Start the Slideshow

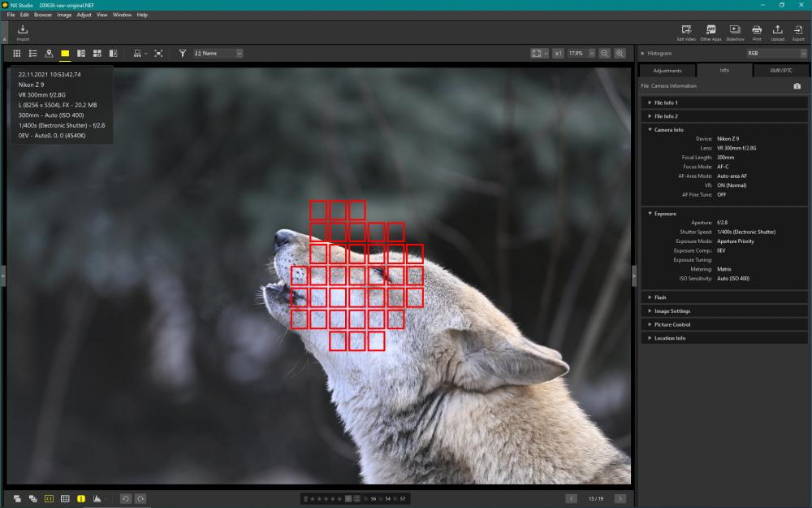[x=735, y=33]
